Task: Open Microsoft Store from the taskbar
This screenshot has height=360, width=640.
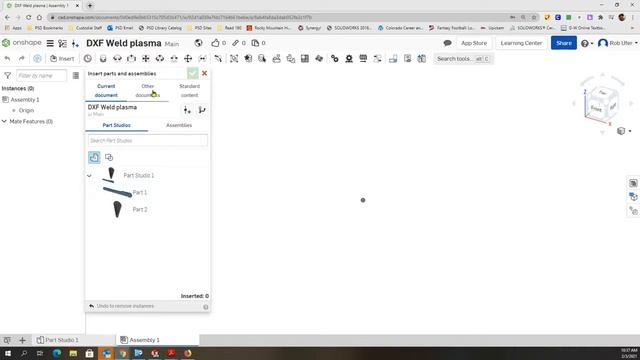Action: click(x=89, y=353)
